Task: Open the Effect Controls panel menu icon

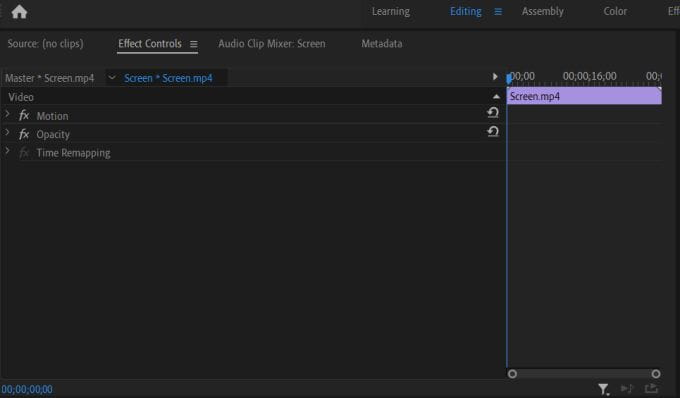Action: click(x=193, y=44)
